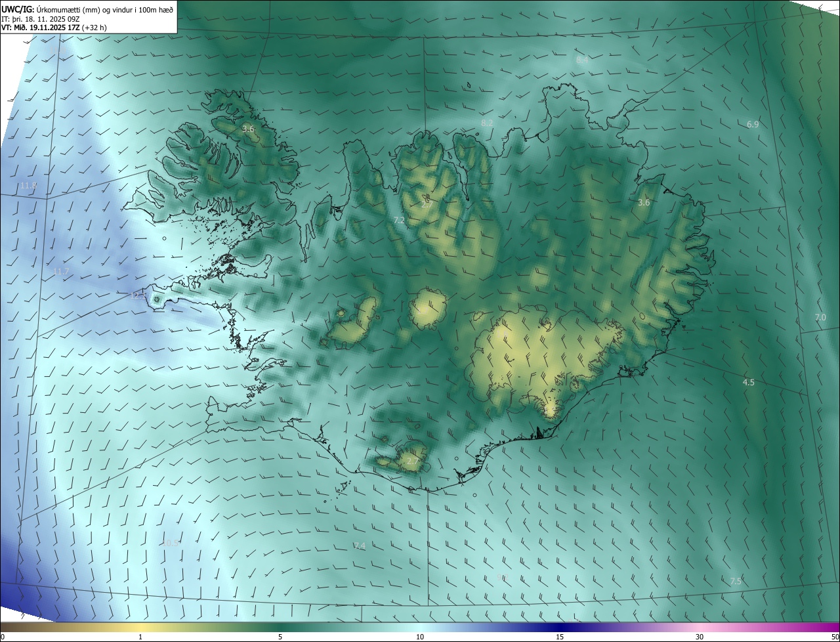Screen dimensions: 840x642
Task: Click the title 'UWC/IG: Úrkomumætti (mm) og vindur í 100m hæð'
Action: coord(87,9)
